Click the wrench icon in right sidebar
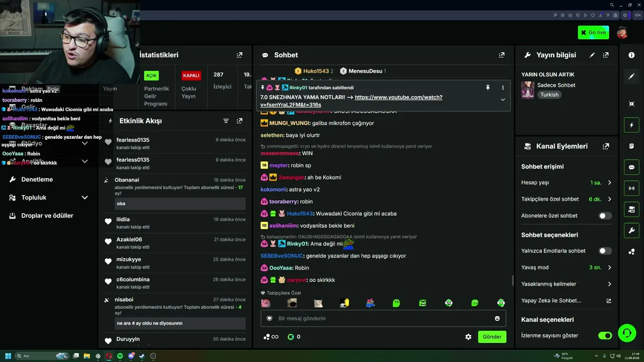Viewport: 644px width, 362px height. coord(631,231)
